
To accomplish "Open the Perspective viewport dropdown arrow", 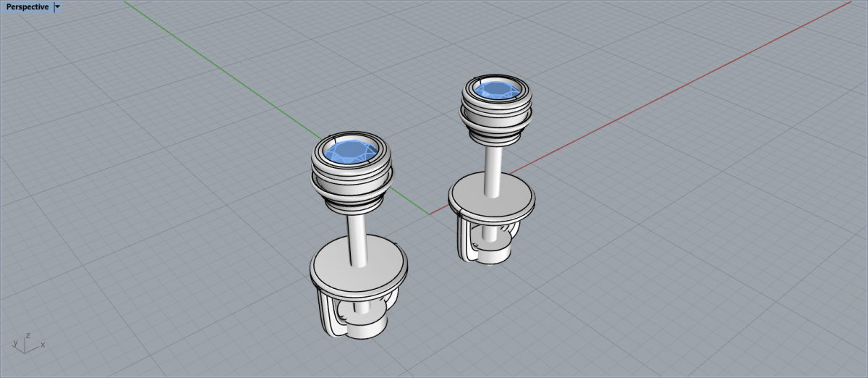I will point(58,7).
